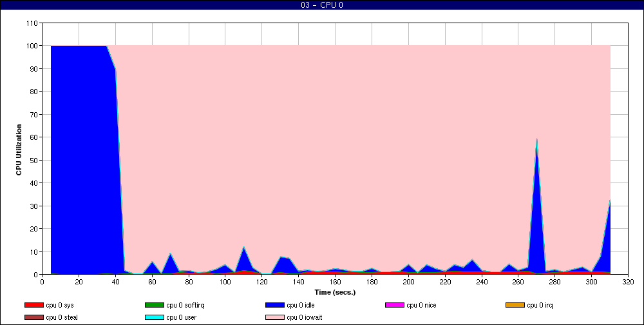644x325 pixels.
Task: Click the 50 tick on the Y axis
Action: tap(33, 160)
